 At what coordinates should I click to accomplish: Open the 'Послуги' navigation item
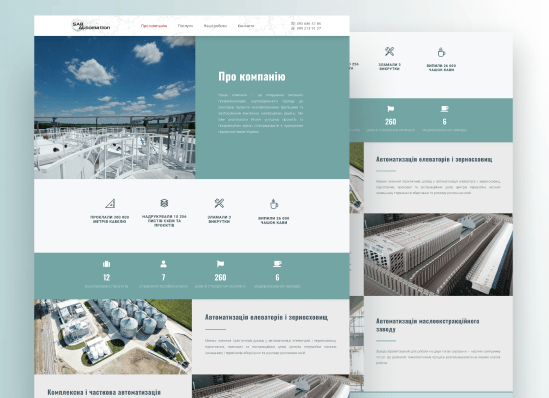[x=185, y=26]
